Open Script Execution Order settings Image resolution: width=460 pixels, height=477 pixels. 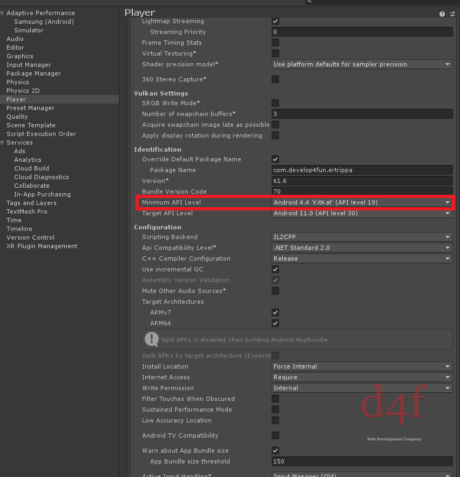pyautogui.click(x=41, y=134)
